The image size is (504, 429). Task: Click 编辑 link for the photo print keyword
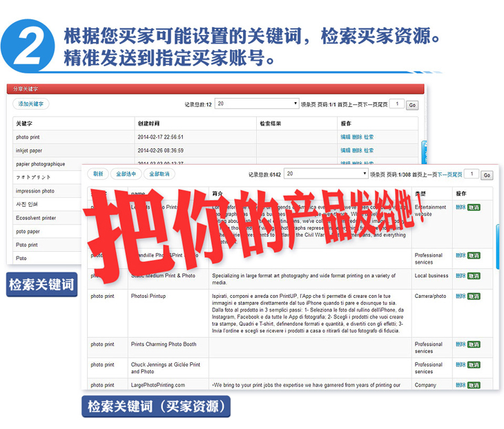345,137
